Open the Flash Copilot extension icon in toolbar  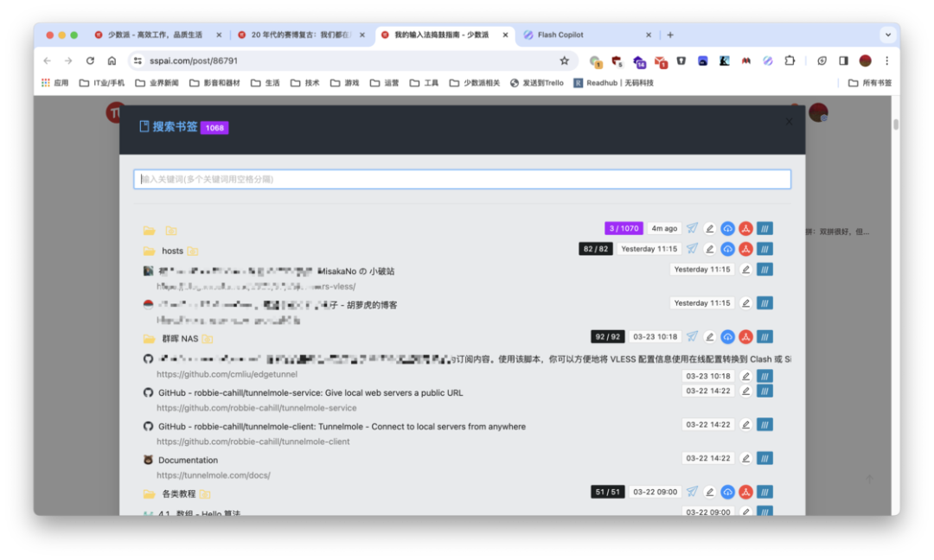[768, 60]
